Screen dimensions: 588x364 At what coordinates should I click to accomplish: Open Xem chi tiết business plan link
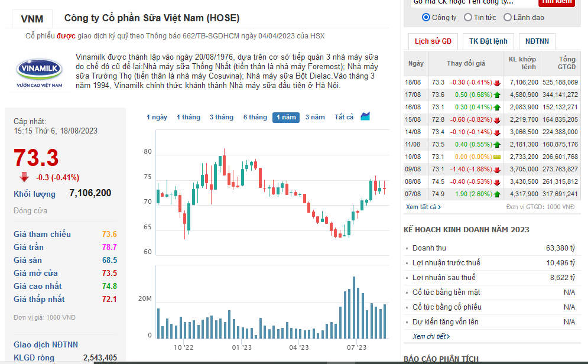tap(431, 336)
